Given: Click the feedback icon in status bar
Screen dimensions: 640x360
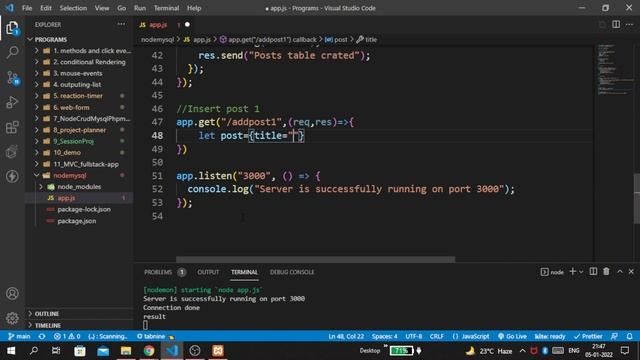Looking at the screenshot, I should point(614,336).
